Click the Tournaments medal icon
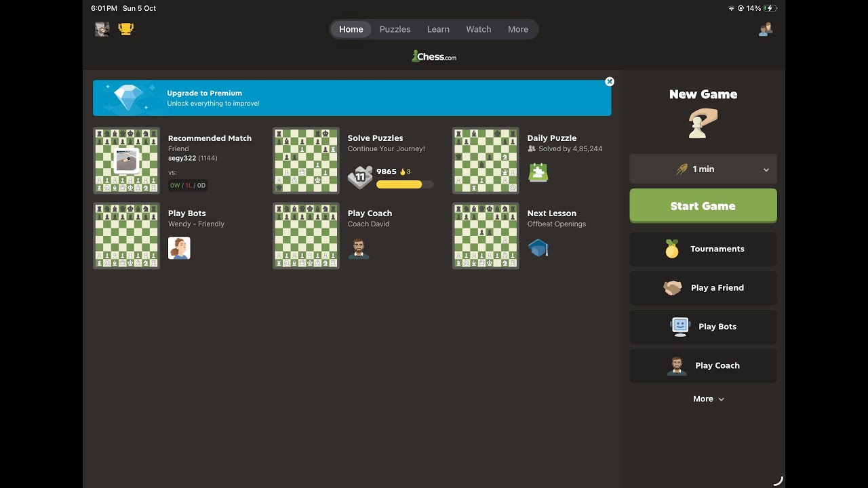 point(672,249)
